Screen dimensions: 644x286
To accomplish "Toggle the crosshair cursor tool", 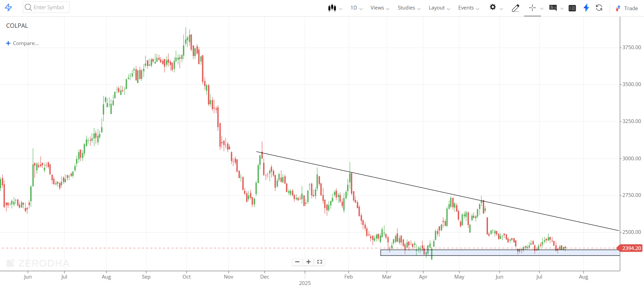I will coord(532,8).
